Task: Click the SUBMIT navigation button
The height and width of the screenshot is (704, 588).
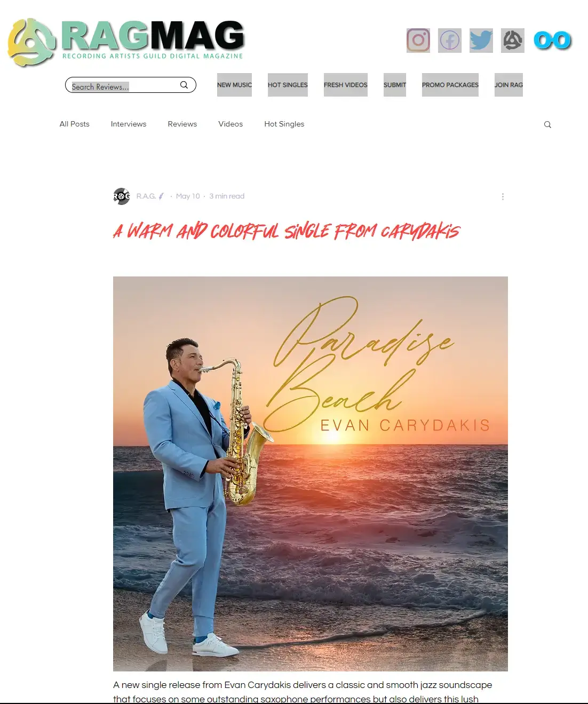Action: tap(395, 85)
